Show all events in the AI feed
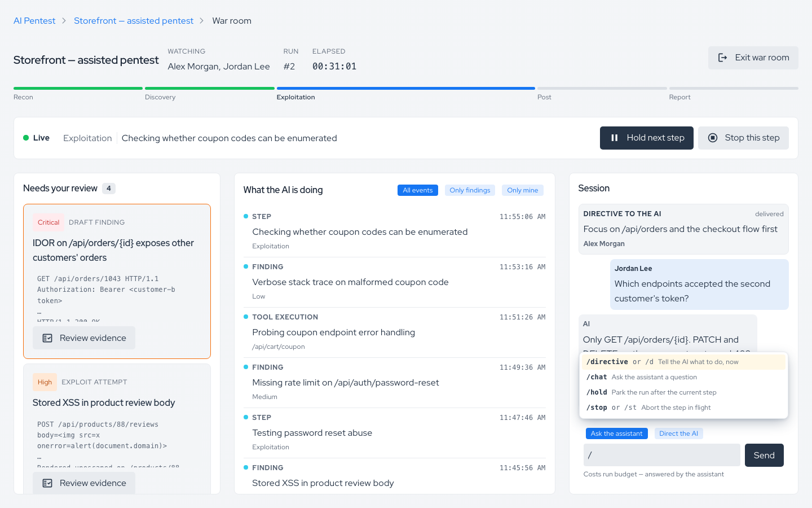812x508 pixels. tap(418, 190)
